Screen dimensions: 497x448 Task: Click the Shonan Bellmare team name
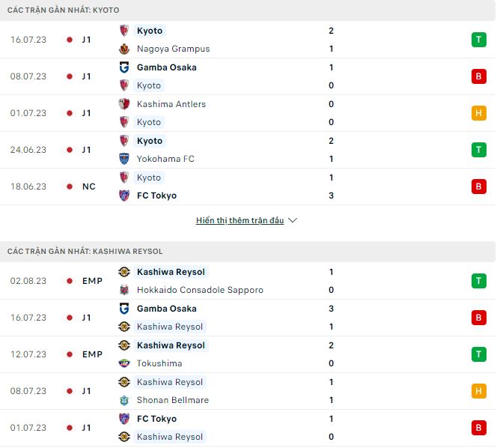173,400
